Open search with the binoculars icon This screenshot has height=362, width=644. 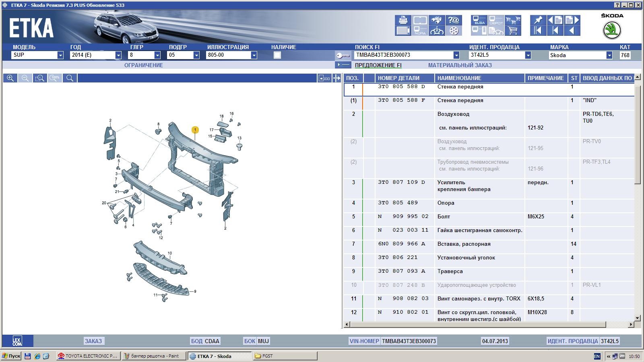click(437, 20)
